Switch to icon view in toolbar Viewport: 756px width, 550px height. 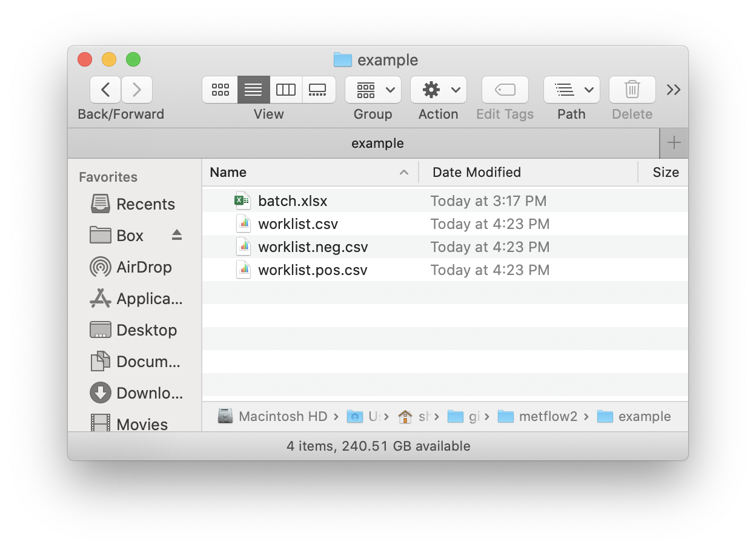(220, 90)
